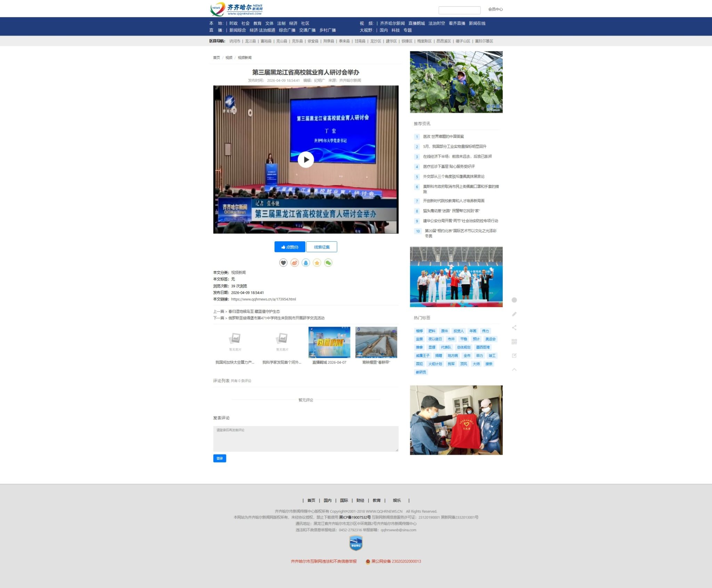Open 齐齐哈尔新闻 video menu item

click(392, 23)
